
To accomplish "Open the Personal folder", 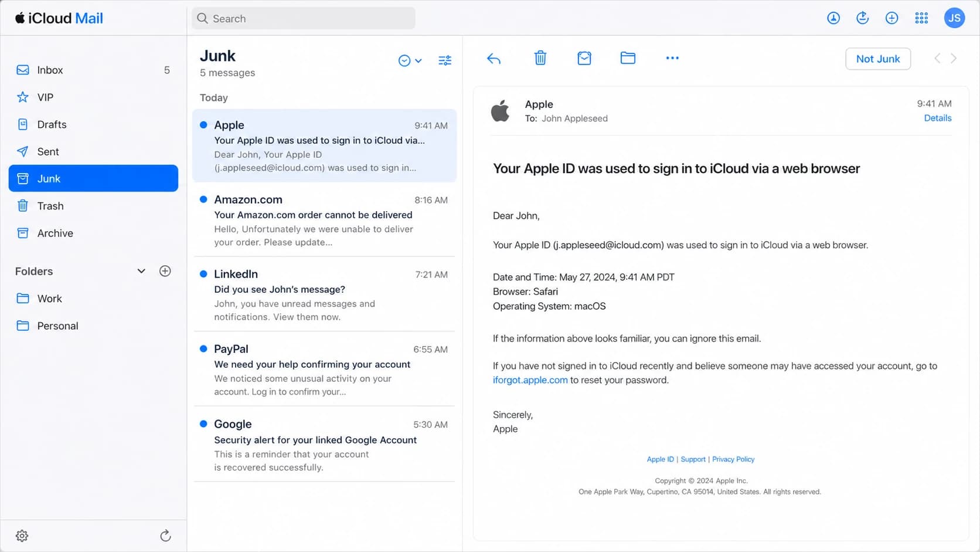I will pyautogui.click(x=93, y=326).
